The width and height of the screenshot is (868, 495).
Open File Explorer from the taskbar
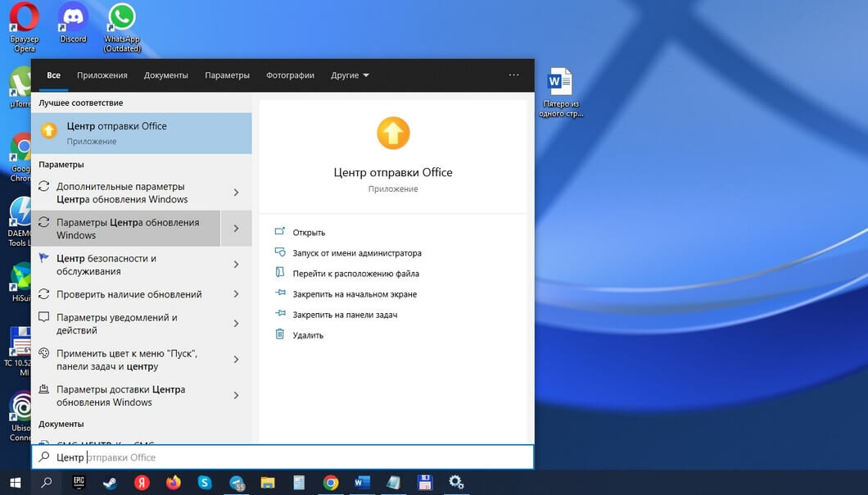[268, 482]
